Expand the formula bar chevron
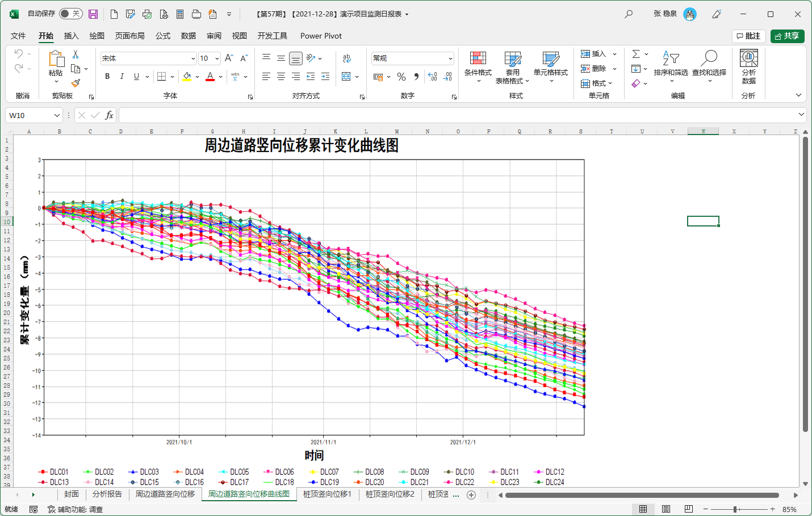 [x=801, y=115]
